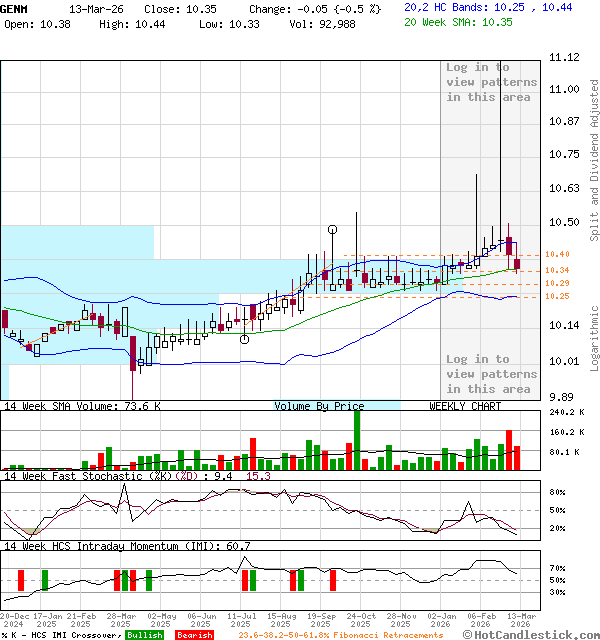Screen dimensions: 600x640
Task: Click the 10.29 Fibonacci level label
Action: [x=557, y=283]
